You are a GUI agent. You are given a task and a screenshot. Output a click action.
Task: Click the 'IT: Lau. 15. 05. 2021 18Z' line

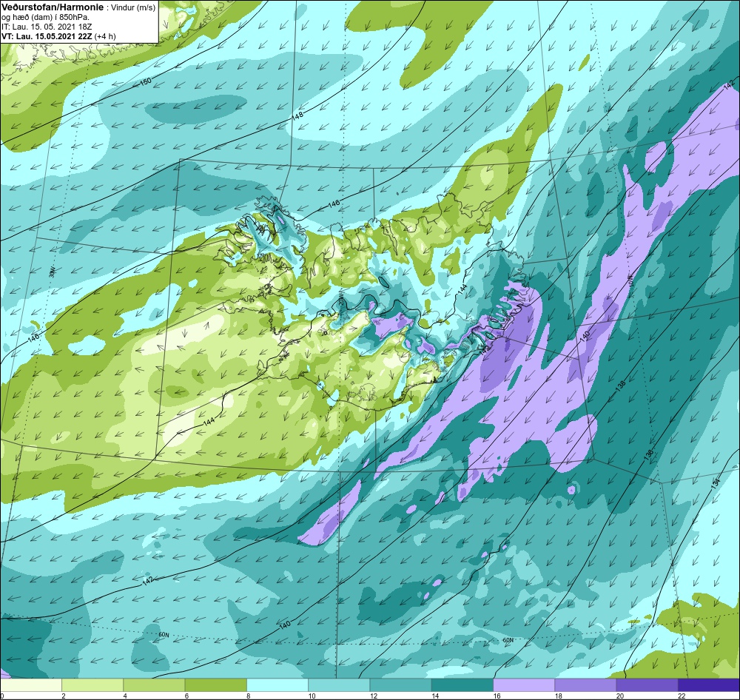click(46, 27)
